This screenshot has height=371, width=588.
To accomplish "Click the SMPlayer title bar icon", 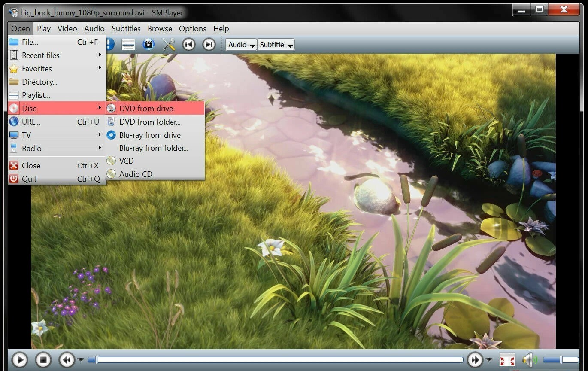I will (13, 12).
